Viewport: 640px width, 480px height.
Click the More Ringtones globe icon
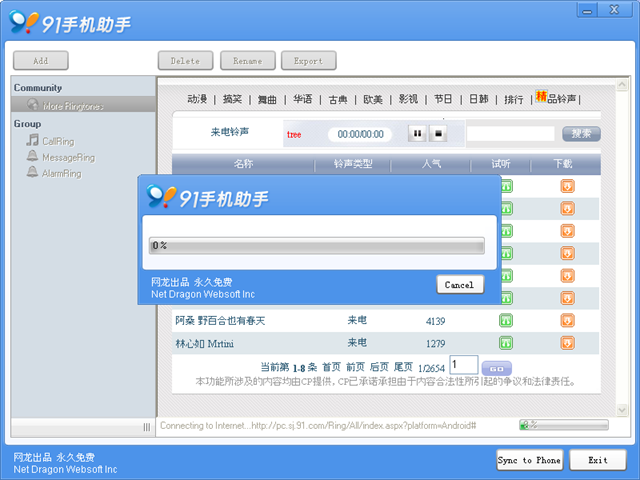pyautogui.click(x=32, y=104)
